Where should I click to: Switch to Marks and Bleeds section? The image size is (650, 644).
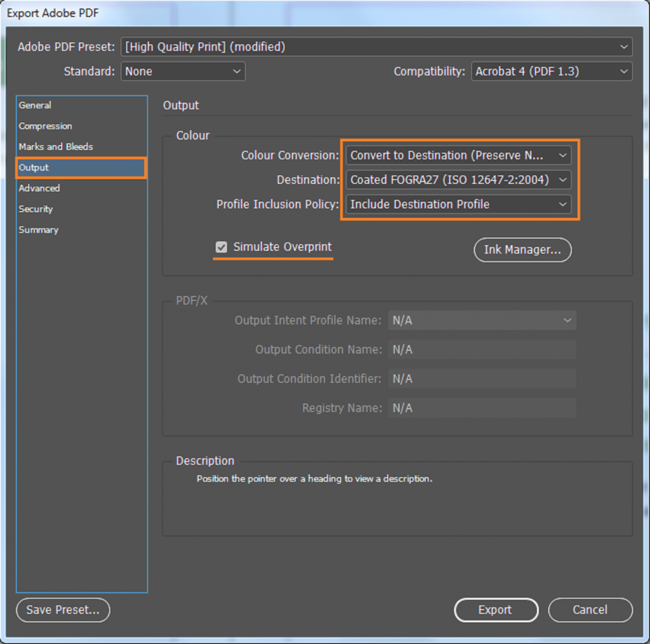[x=81, y=147]
